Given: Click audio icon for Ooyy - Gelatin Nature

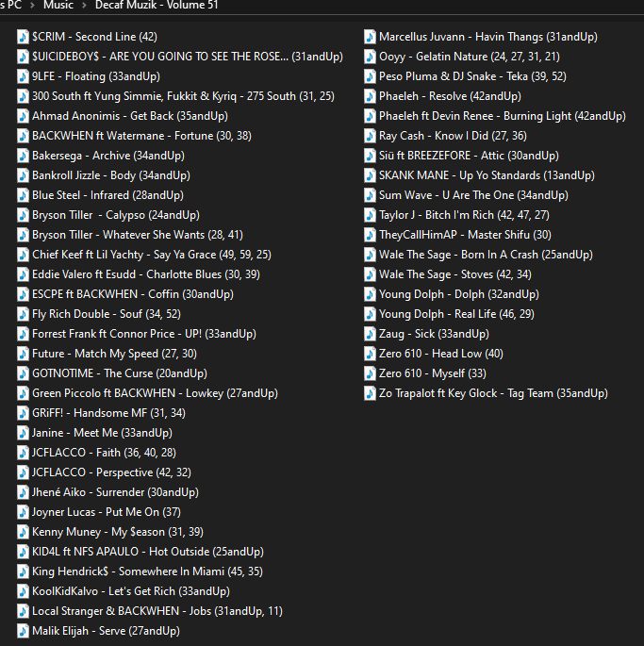Looking at the screenshot, I should point(370,57).
